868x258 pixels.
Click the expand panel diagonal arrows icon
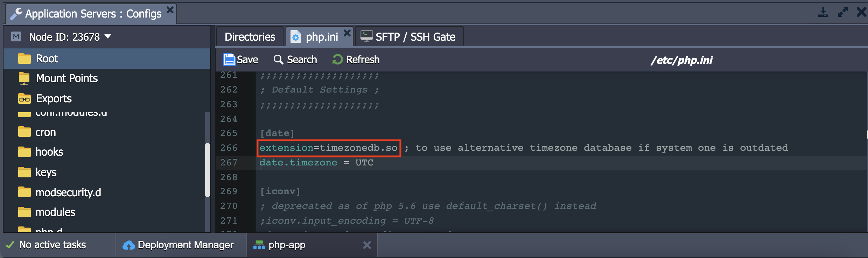pos(843,12)
